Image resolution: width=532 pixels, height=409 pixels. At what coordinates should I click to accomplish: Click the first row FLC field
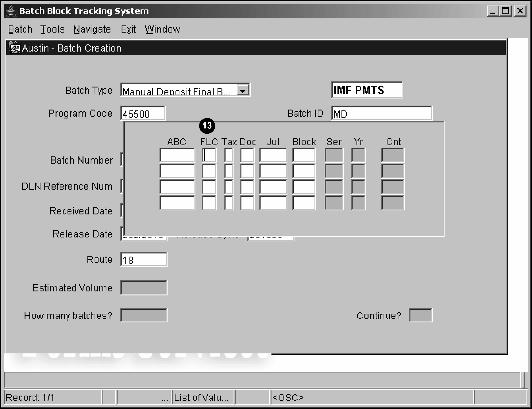point(209,155)
